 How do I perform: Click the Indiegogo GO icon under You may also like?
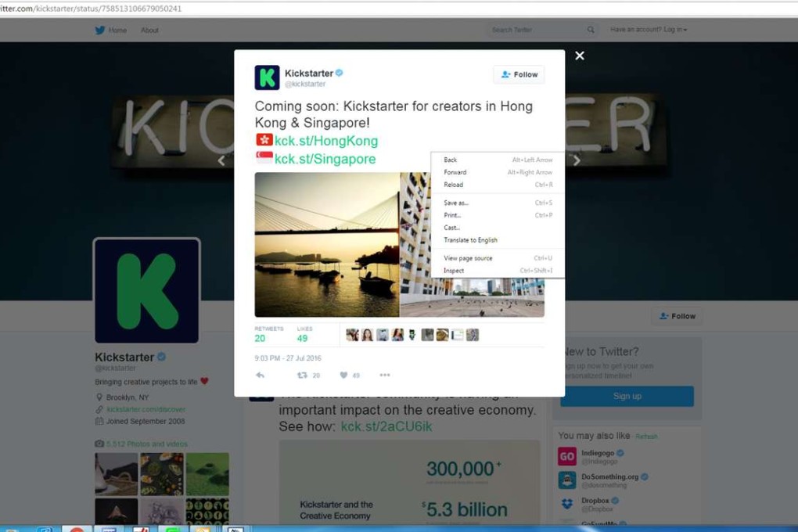566,455
